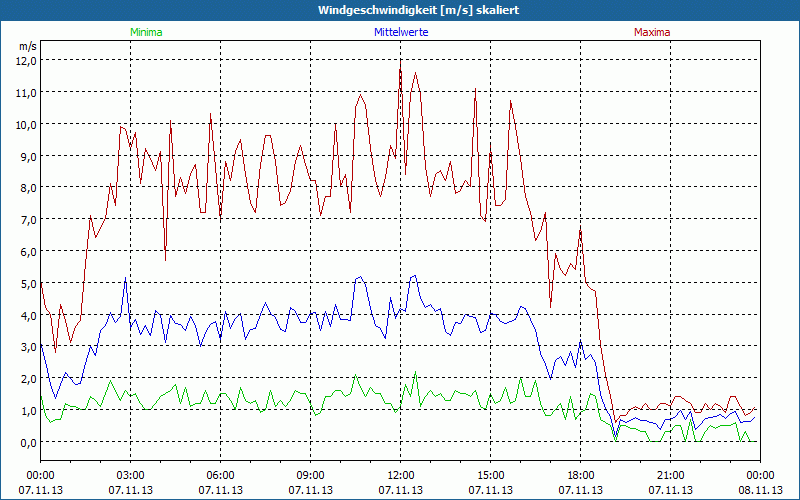Click the blue Mittelwerte peak near 03:00
This screenshot has height=500, width=800.
pyautogui.click(x=126, y=279)
